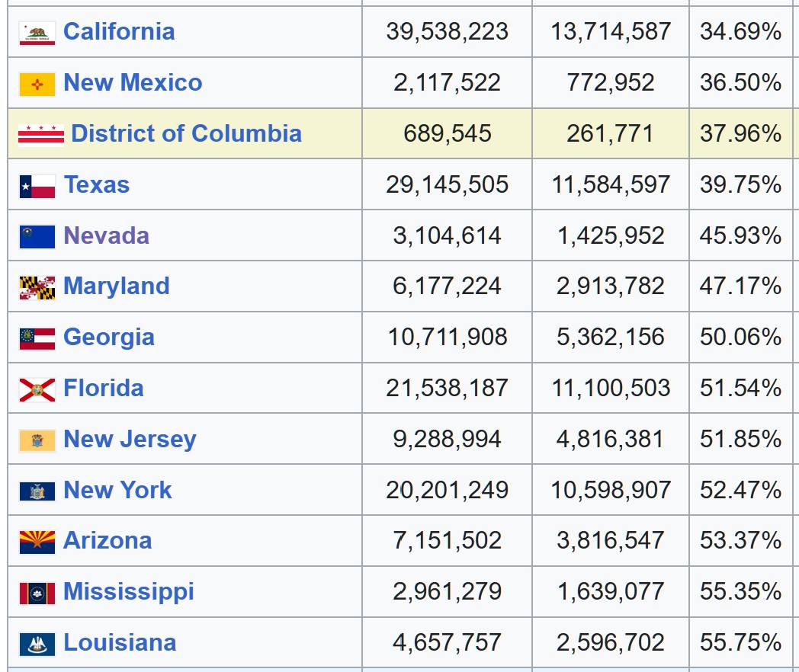
Task: Select the value 3,816,547
Action: 611,541
